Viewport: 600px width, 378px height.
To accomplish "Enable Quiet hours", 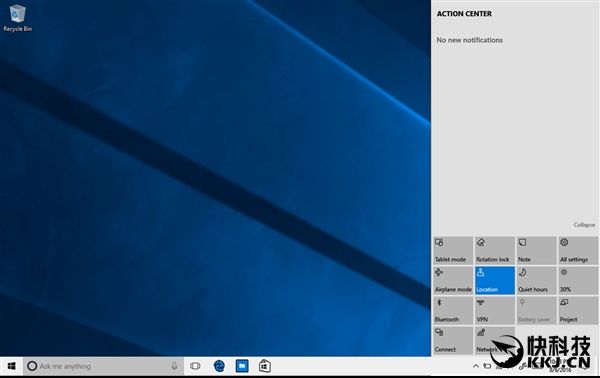I will [x=536, y=280].
